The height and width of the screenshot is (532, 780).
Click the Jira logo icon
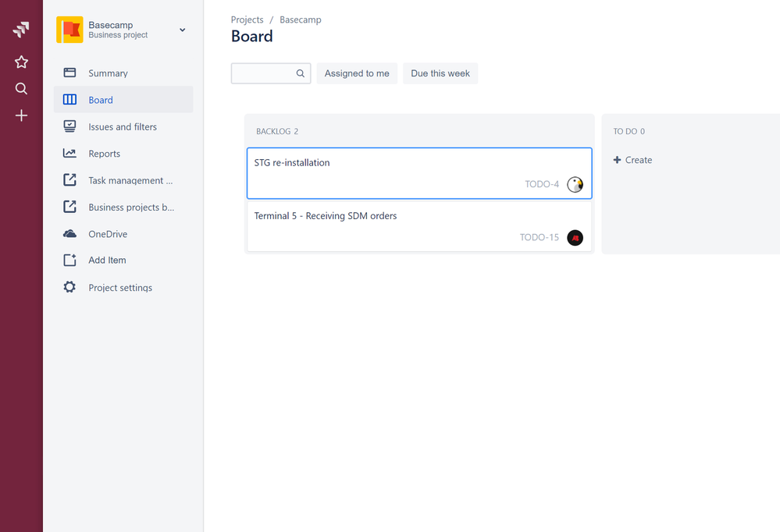tap(21, 30)
